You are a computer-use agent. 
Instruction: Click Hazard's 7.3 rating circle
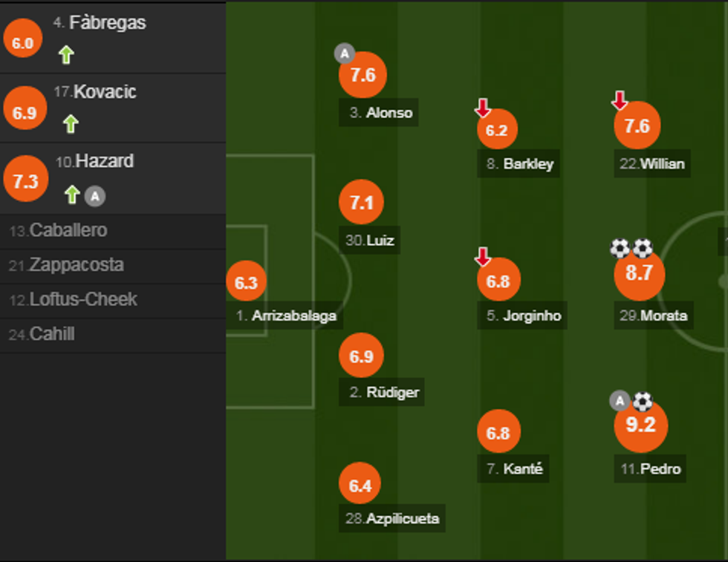tap(25, 182)
